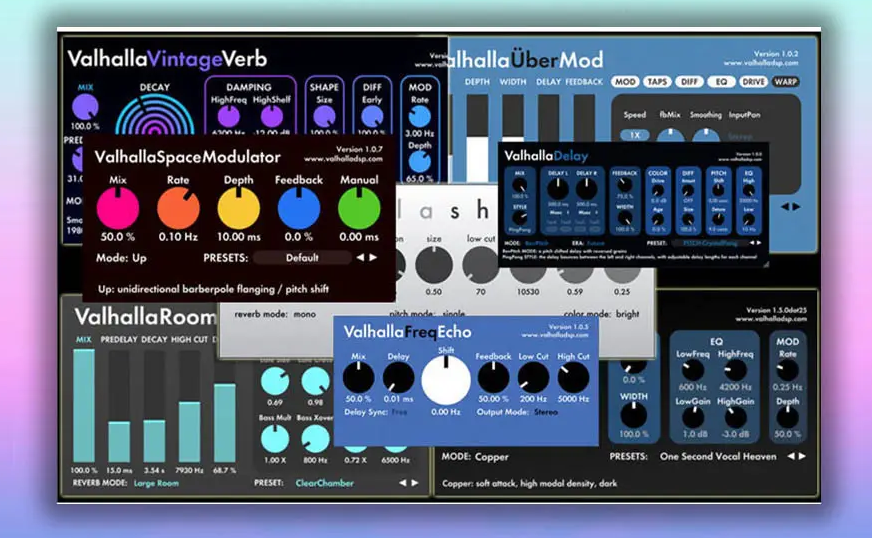Open the MOD tab in ValhallaÜberMod
This screenshot has height=538, width=872.
coord(625,82)
